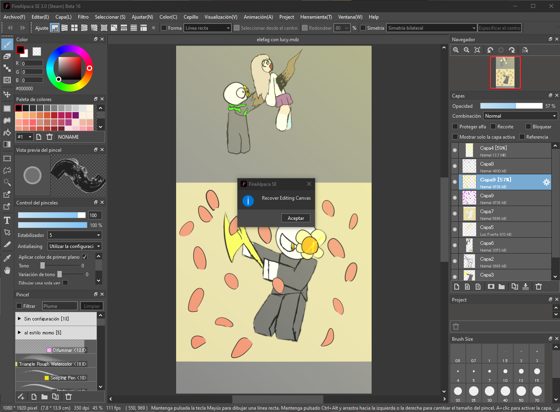
Task: Open the Archivo menu
Action: tap(14, 17)
